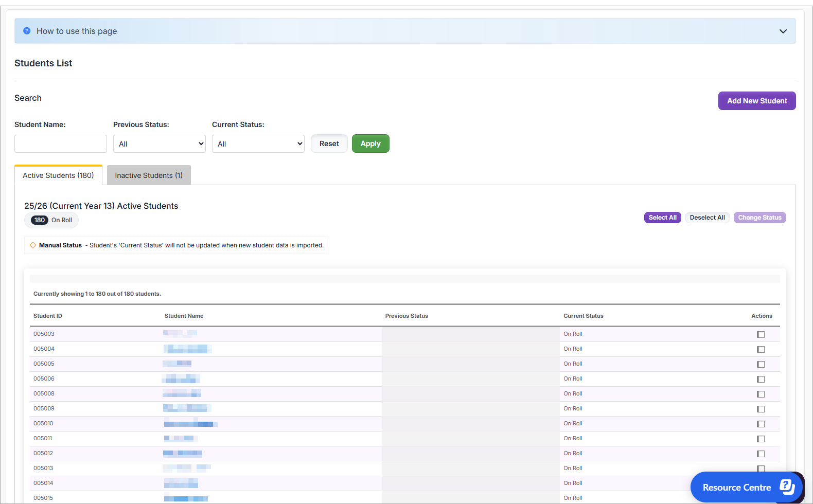Focus the Student Name search field
Screen dimensions: 813x504
(x=61, y=144)
